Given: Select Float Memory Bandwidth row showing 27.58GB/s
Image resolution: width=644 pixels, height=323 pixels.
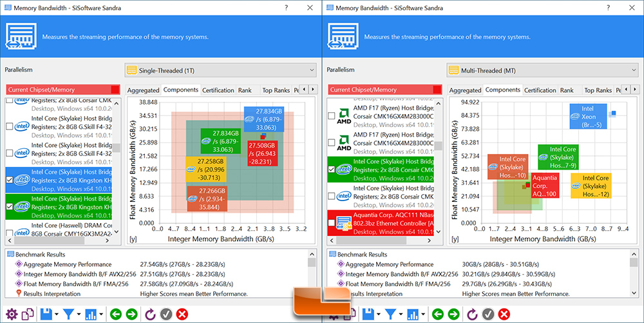Looking at the screenshot, I should coord(156,284).
